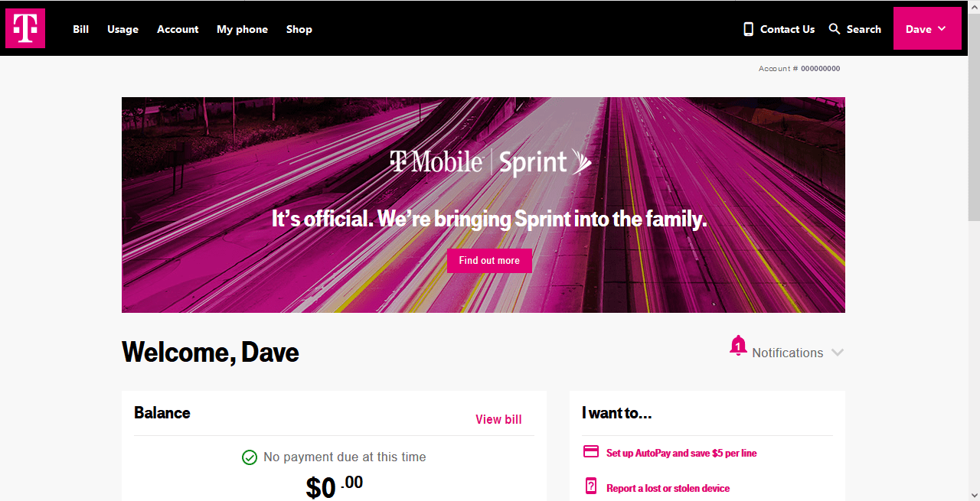The height and width of the screenshot is (501, 980).
Task: Expand the Notifications chevron
Action: 838,353
